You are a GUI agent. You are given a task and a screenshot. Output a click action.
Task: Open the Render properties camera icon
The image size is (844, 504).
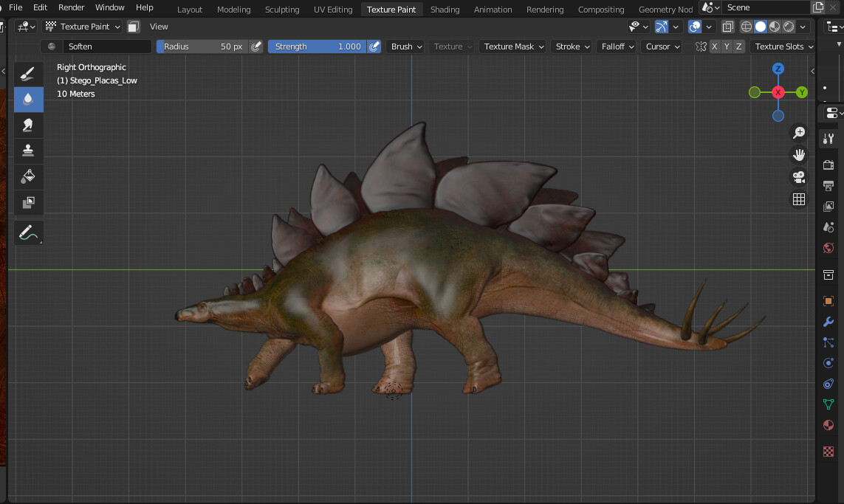tap(828, 164)
